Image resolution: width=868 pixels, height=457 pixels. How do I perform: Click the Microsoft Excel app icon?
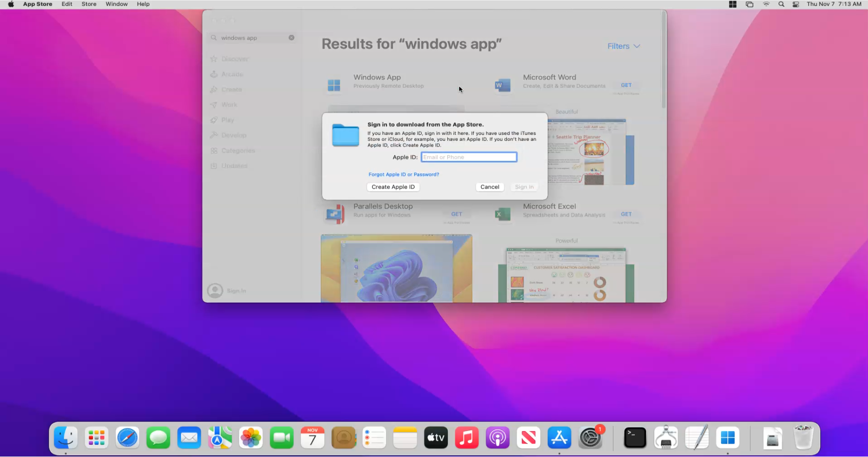(502, 214)
